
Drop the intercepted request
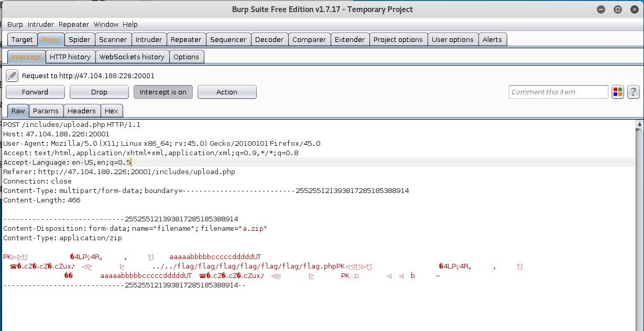coord(99,92)
